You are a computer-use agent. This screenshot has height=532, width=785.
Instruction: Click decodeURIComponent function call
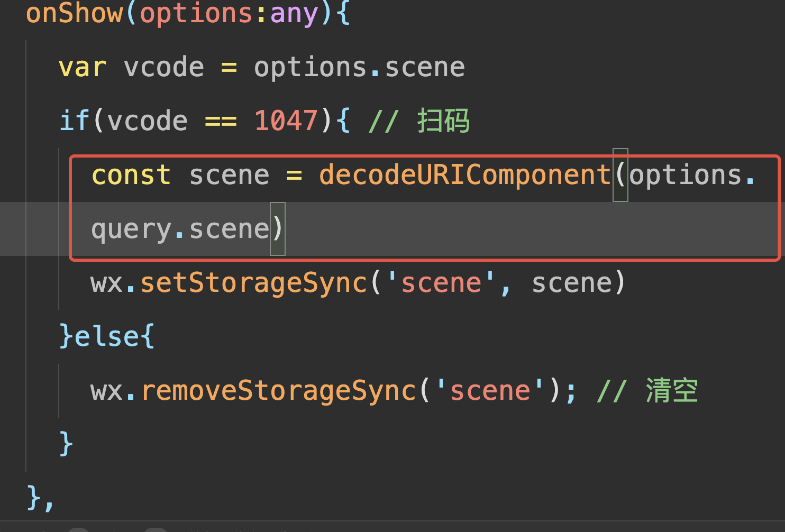click(465, 175)
